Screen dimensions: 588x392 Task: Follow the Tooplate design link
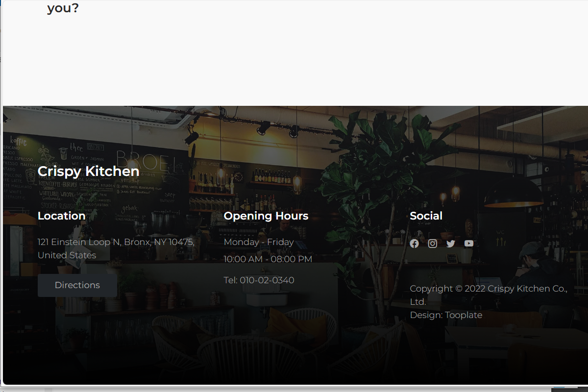pos(464,315)
